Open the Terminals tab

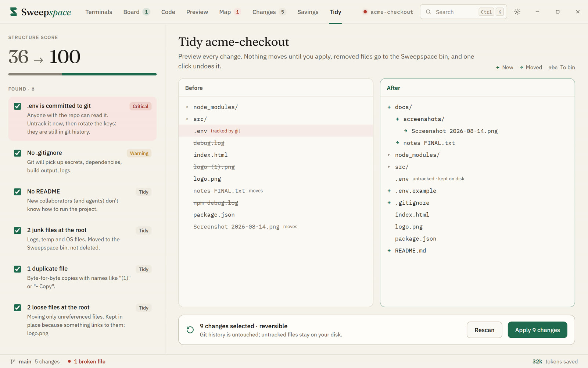98,12
